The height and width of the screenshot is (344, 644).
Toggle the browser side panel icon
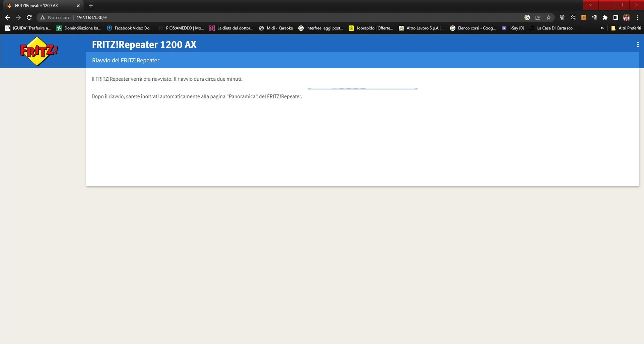[616, 17]
